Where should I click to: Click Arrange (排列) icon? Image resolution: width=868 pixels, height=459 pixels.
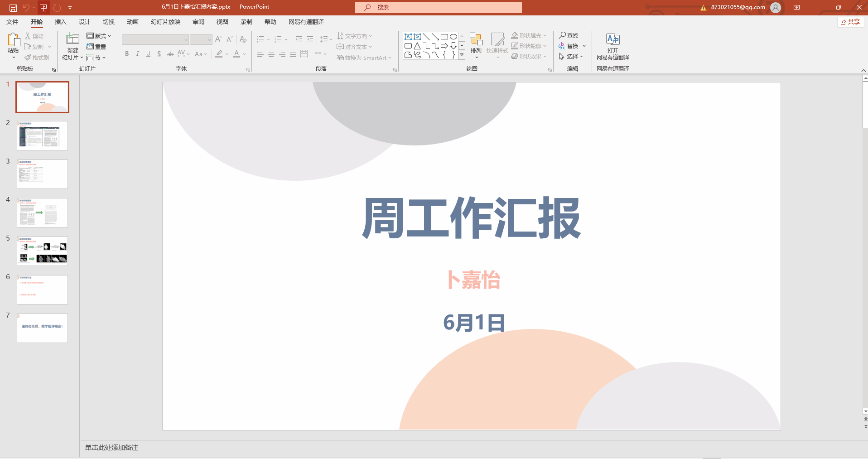[x=476, y=39]
